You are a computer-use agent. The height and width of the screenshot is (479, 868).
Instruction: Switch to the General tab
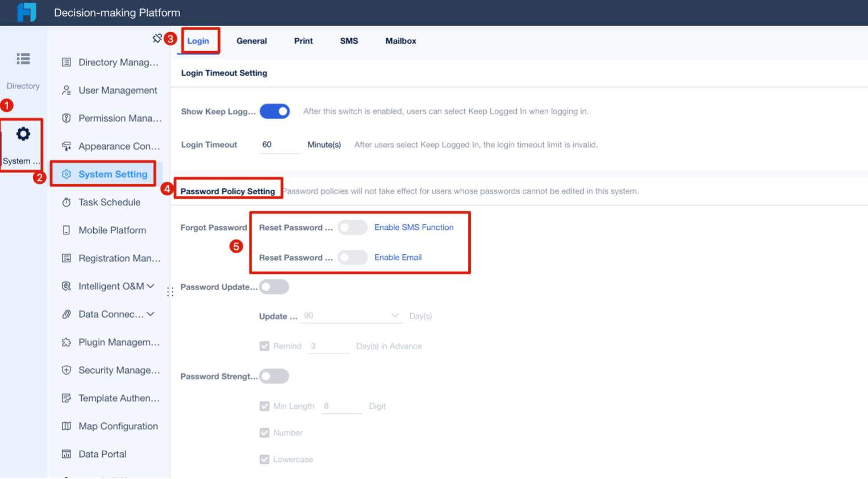click(x=251, y=40)
